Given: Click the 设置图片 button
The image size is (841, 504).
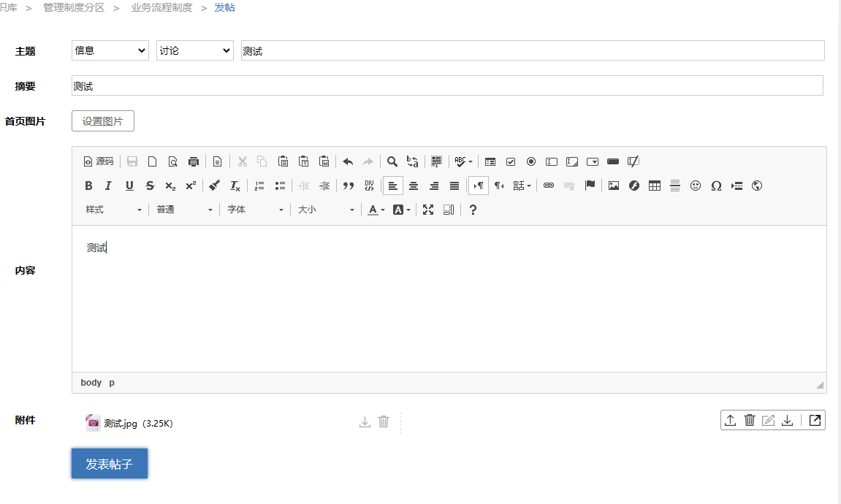Looking at the screenshot, I should [x=103, y=121].
